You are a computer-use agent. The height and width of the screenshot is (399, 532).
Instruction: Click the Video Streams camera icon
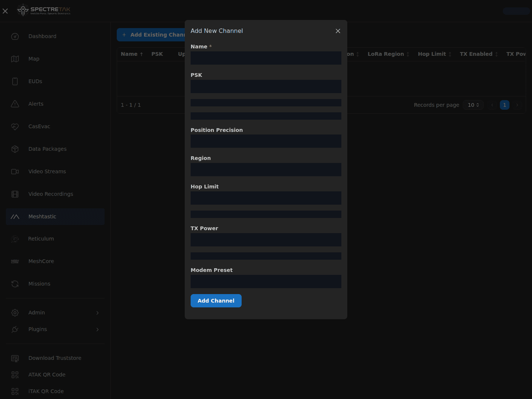[x=15, y=171]
